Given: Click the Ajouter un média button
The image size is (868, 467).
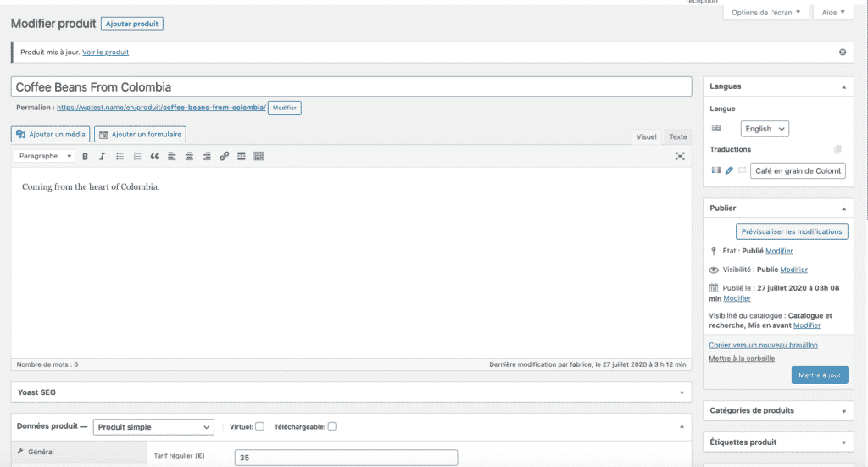Looking at the screenshot, I should 50,135.
